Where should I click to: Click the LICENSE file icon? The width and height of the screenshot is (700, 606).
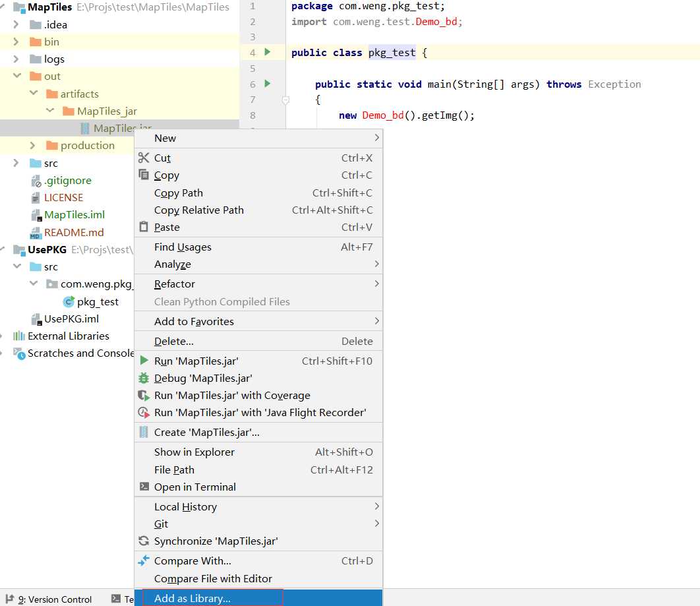36,197
